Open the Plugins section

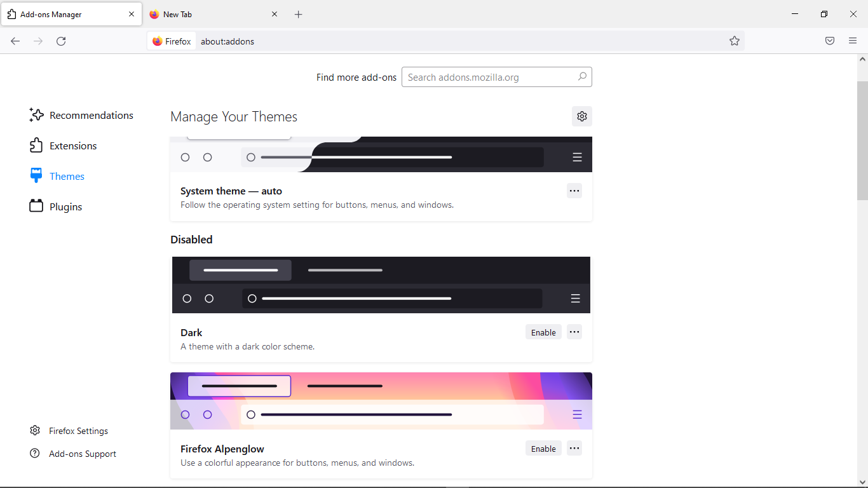56,207
